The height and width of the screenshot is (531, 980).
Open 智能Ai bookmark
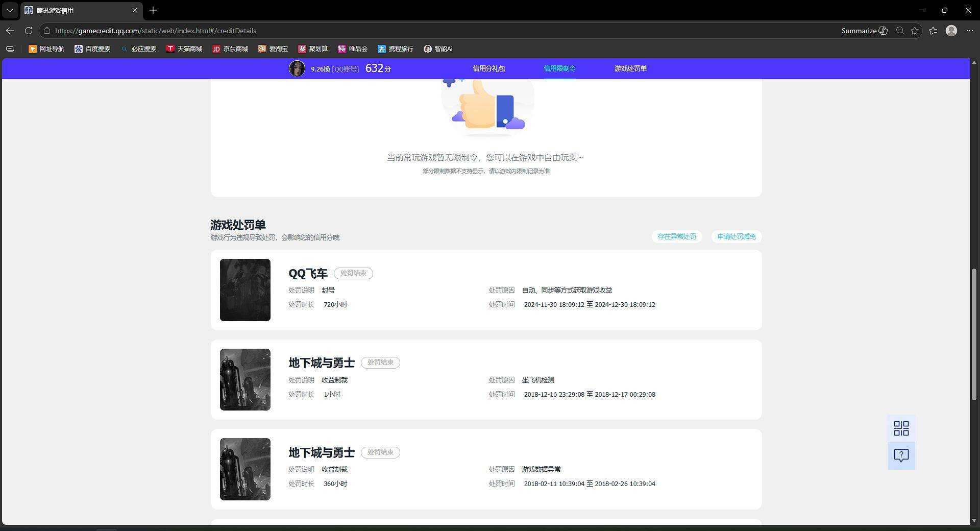438,49
